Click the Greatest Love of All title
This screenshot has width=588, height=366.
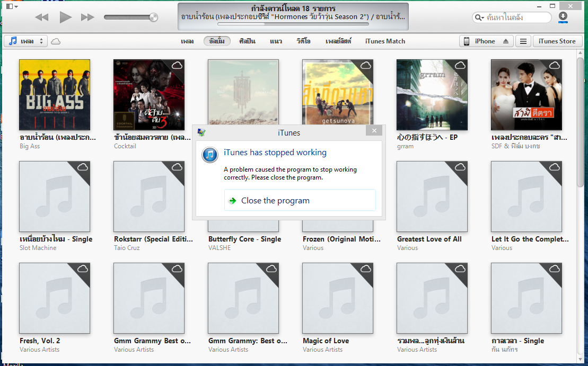[429, 239]
